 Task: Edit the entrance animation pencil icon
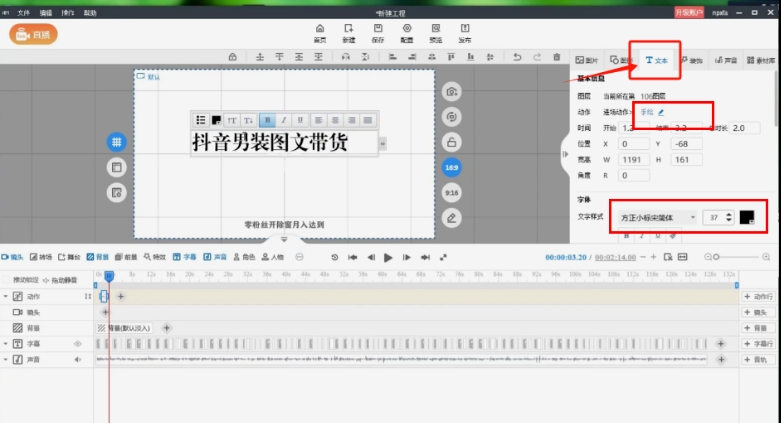(x=660, y=112)
